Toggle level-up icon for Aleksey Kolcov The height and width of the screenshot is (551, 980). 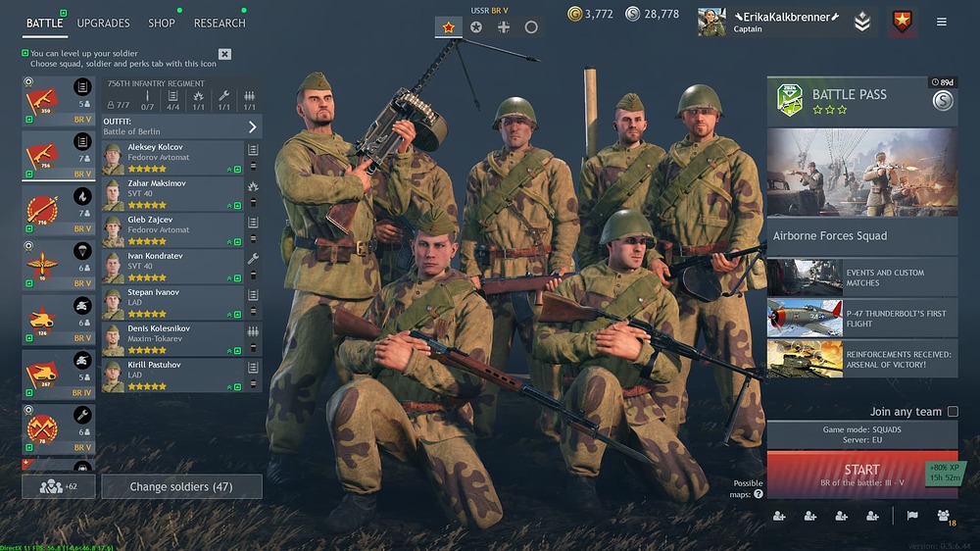pyautogui.click(x=237, y=170)
